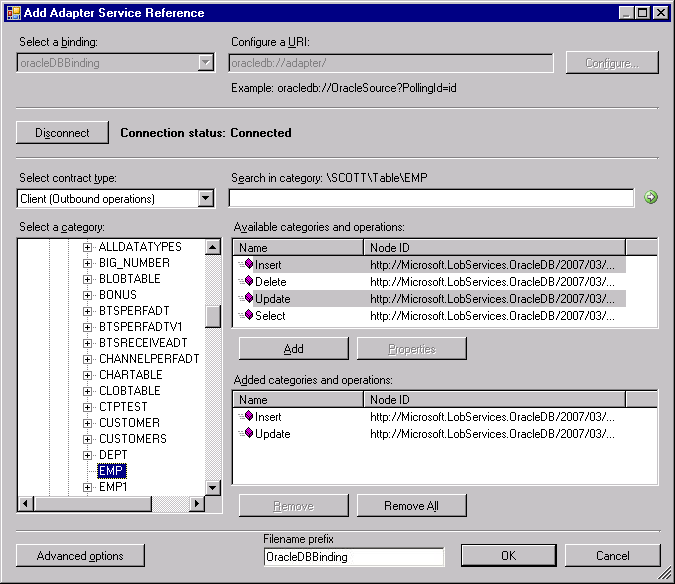Click the Configure a URI field
Screen dimensions: 675x584
pos(391,63)
